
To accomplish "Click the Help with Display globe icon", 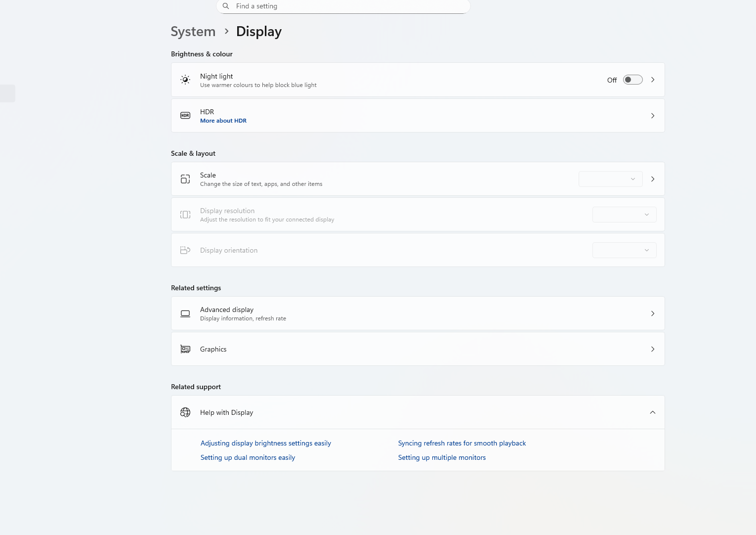I will [185, 412].
